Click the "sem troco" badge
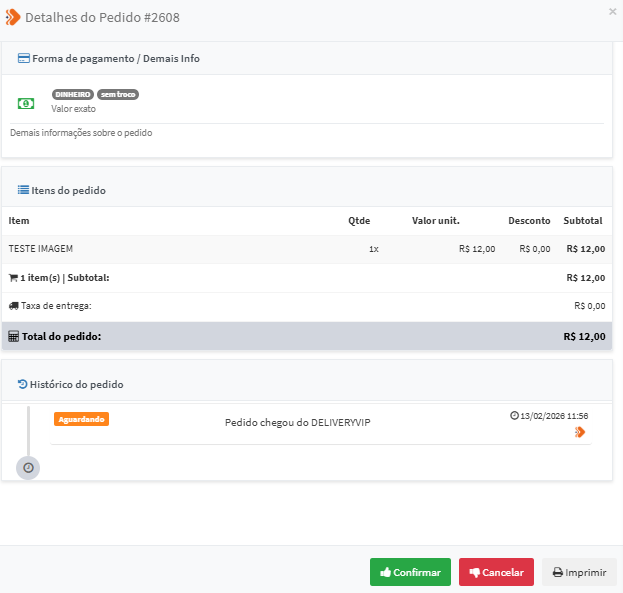 [118, 94]
